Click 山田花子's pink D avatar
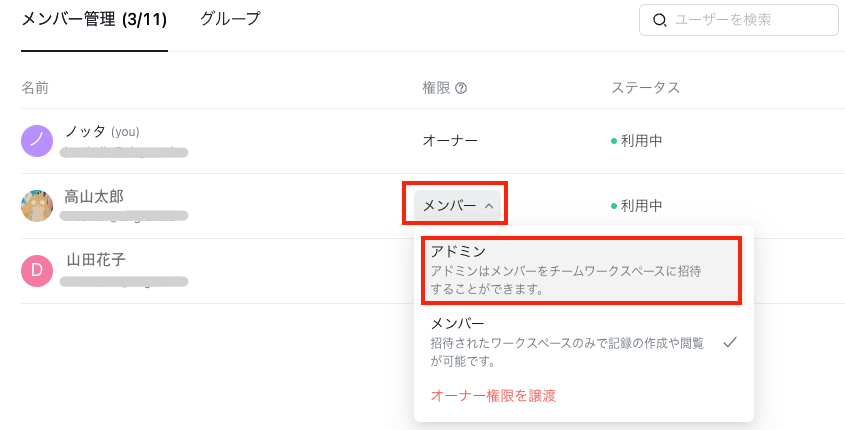The image size is (845, 430). (x=37, y=271)
